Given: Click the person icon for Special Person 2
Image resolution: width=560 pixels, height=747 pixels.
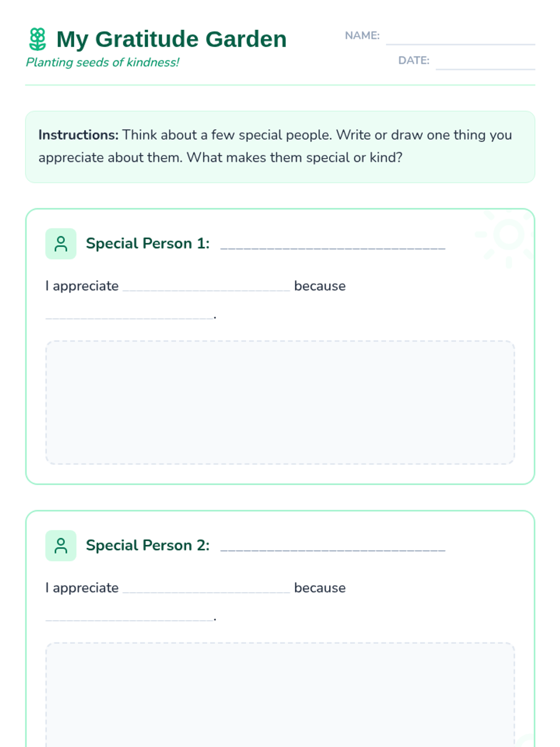Looking at the screenshot, I should coord(61,545).
